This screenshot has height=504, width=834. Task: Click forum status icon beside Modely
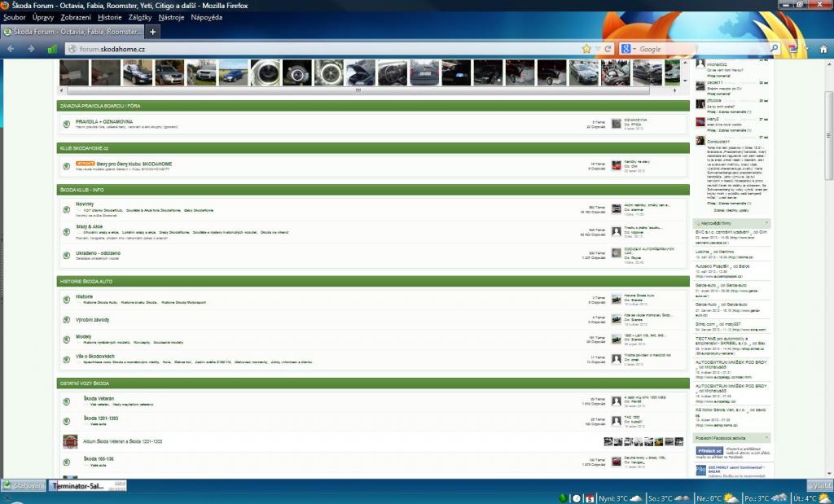click(67, 340)
